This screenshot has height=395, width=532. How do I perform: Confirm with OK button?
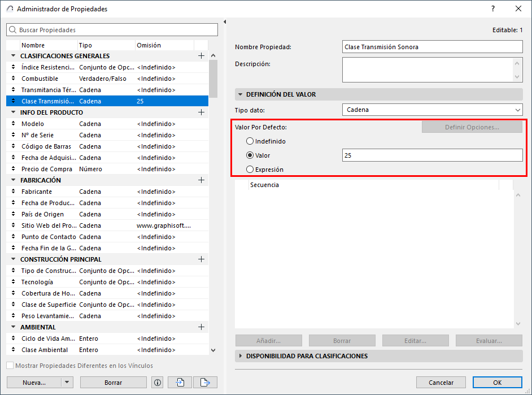tap(498, 383)
